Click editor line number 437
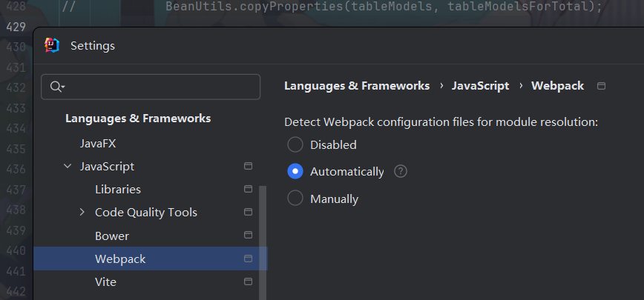This screenshot has width=644, height=300. pyautogui.click(x=16, y=190)
